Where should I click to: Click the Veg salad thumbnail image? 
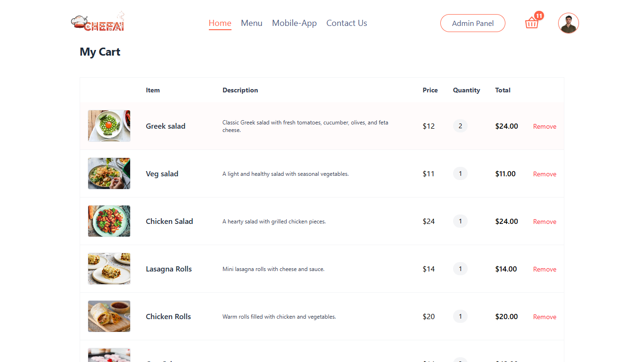point(109,173)
